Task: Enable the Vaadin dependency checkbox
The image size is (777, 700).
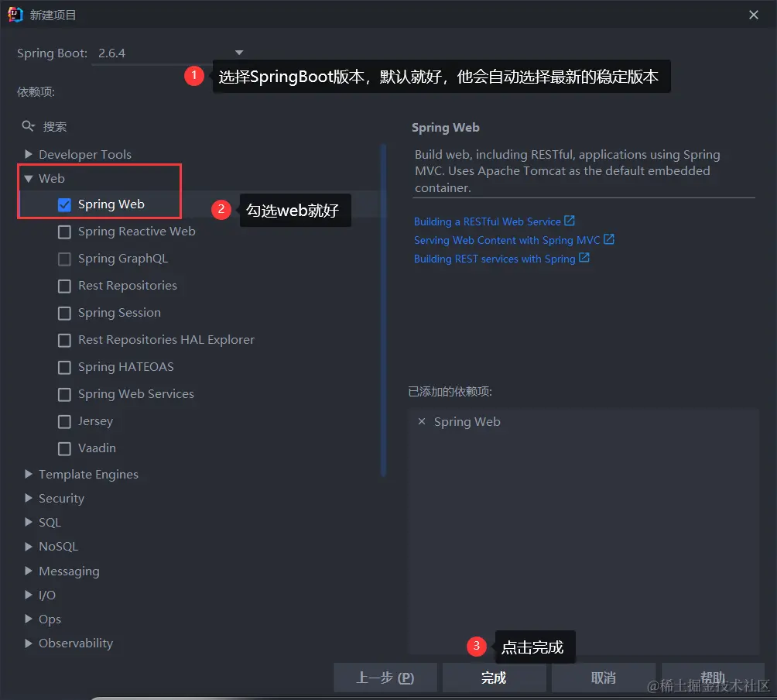Action: click(x=64, y=448)
